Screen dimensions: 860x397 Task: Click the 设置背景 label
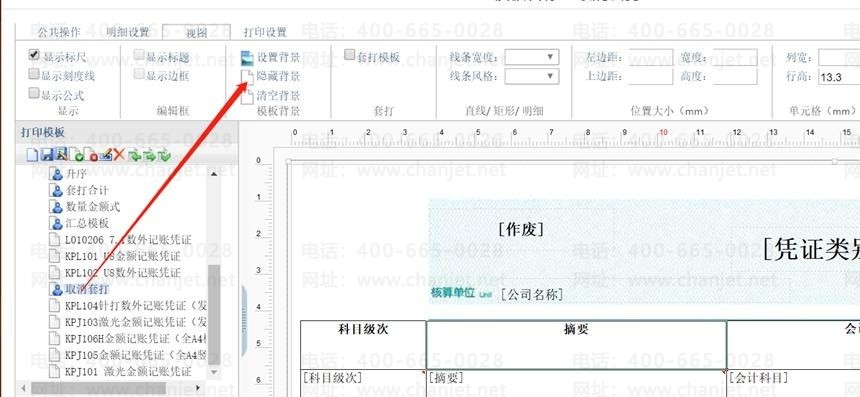click(x=279, y=58)
